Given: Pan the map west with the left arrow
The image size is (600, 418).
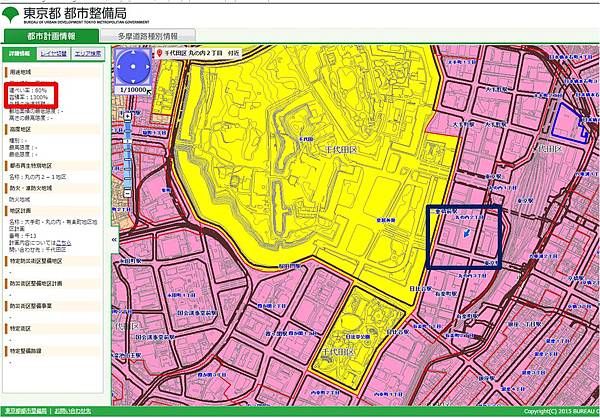Looking at the screenshot, I should pos(119,67).
